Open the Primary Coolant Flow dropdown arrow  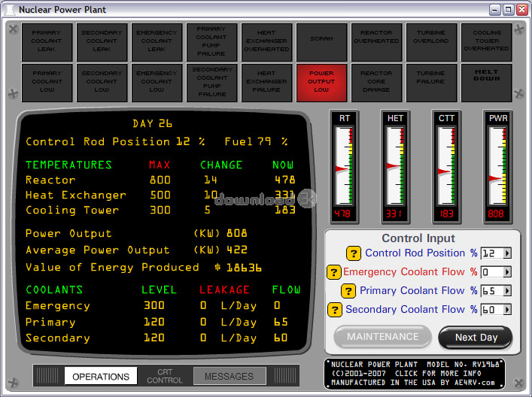(x=507, y=291)
